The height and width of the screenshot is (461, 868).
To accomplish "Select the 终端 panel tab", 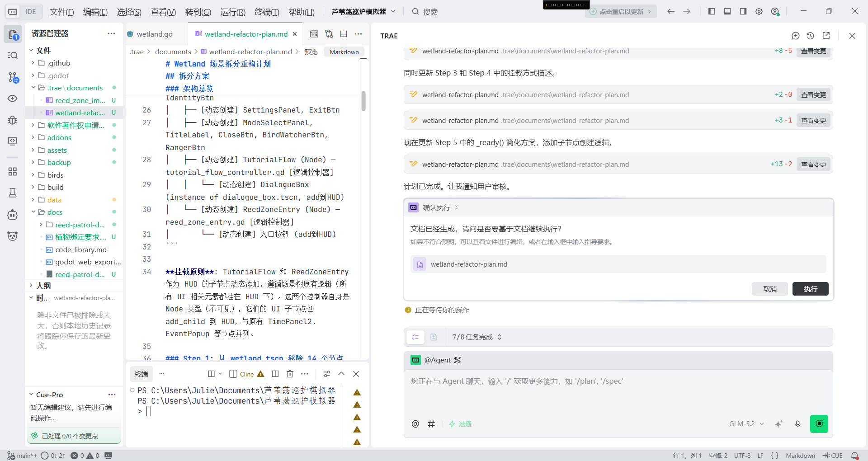I will click(141, 374).
